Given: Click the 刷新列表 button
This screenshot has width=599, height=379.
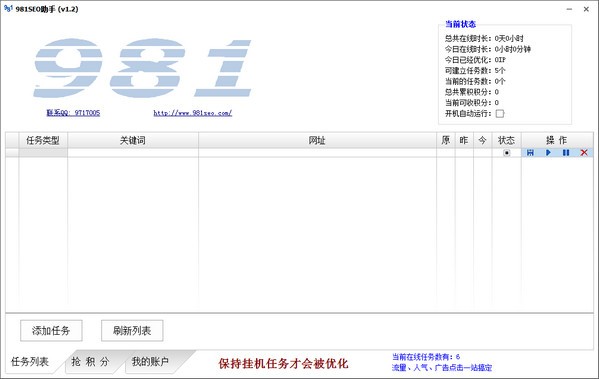Looking at the screenshot, I should pyautogui.click(x=132, y=330).
